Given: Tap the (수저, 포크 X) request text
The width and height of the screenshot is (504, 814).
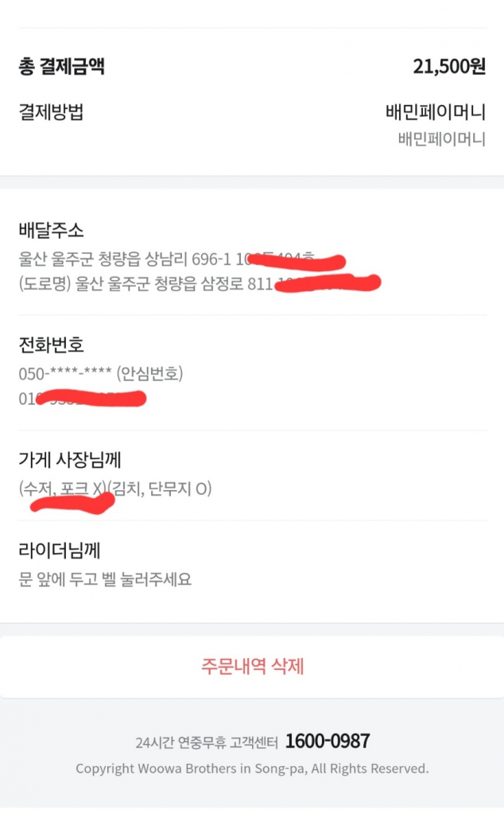Looking at the screenshot, I should point(63,489).
